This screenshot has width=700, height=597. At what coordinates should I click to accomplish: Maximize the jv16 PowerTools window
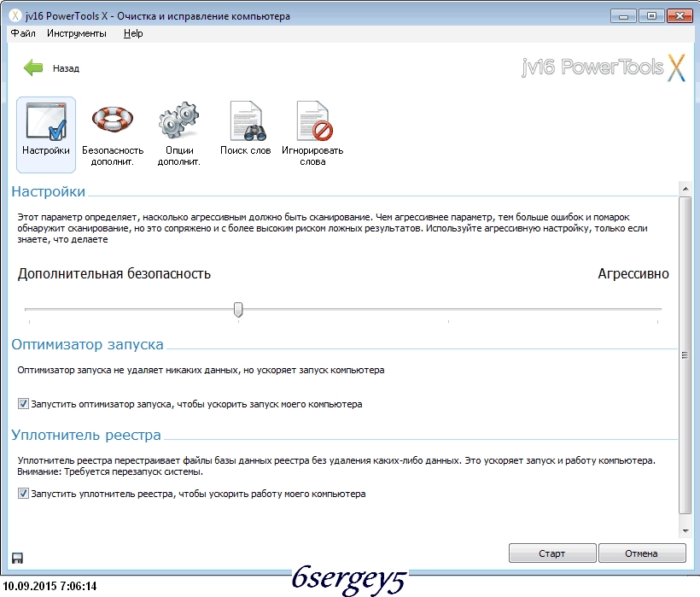click(651, 16)
